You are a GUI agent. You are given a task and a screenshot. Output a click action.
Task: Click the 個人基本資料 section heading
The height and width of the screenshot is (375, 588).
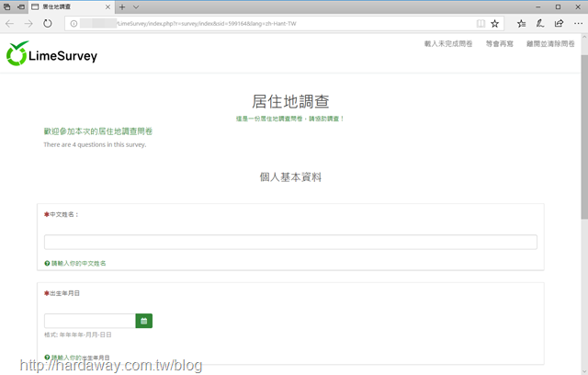pyautogui.click(x=290, y=177)
